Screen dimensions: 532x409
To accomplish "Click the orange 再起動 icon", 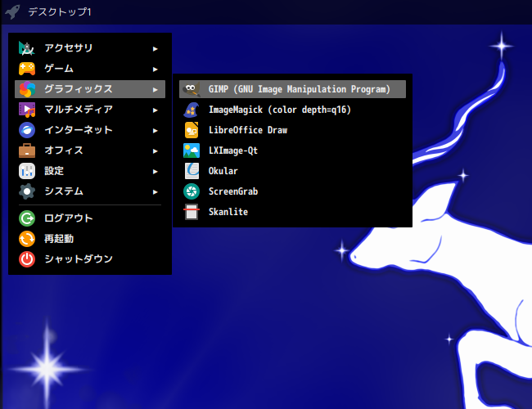I will [x=27, y=239].
